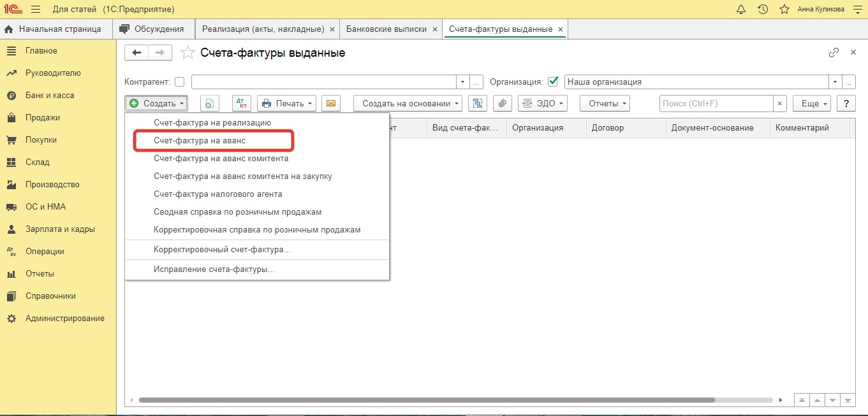Show the Дт/Кт postings icon

tap(242, 104)
